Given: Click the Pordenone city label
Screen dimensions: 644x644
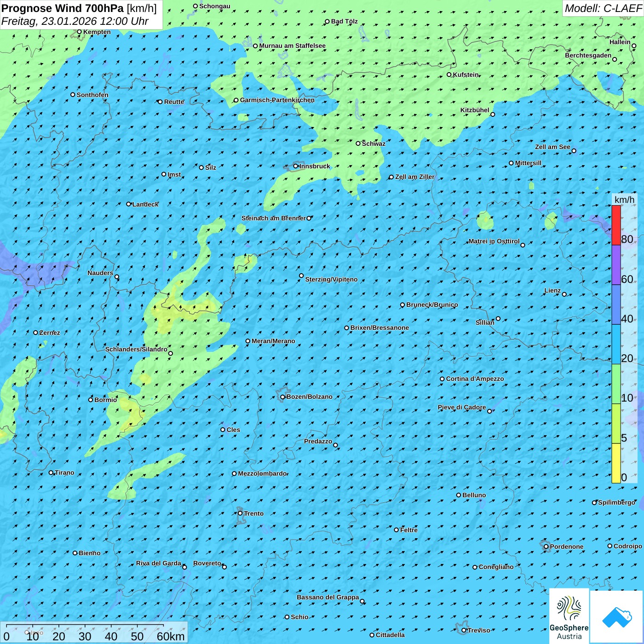Looking at the screenshot, I should pos(566,546).
